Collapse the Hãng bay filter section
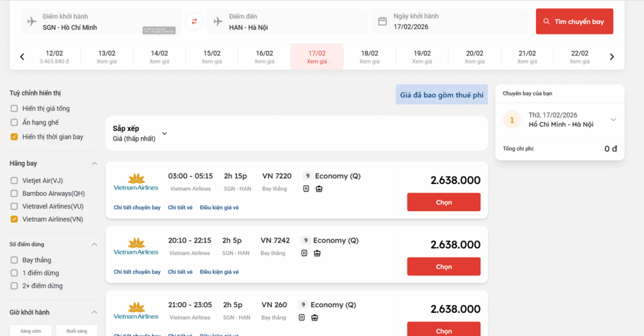Screen dimensions: 644x336 point(94,163)
